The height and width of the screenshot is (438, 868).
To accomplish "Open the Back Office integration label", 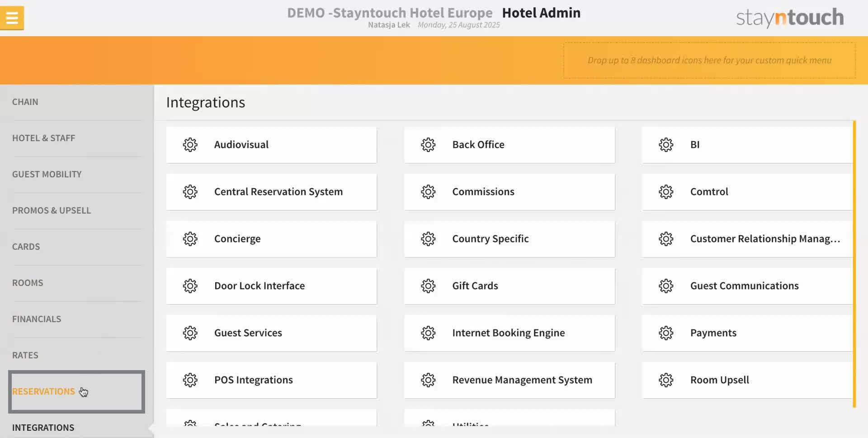I will (x=478, y=145).
